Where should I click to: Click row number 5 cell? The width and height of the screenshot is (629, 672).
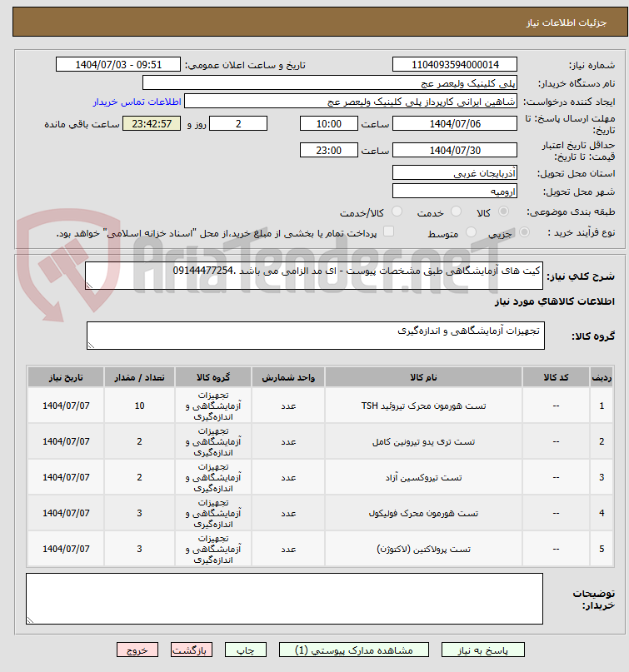(x=602, y=549)
